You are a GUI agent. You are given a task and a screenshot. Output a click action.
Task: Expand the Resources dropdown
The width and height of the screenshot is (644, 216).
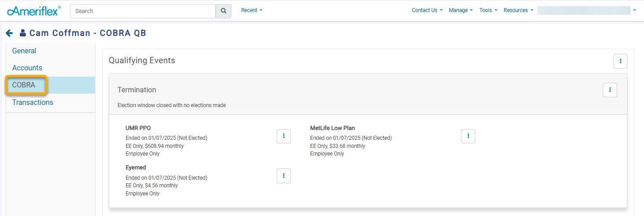coord(518,10)
